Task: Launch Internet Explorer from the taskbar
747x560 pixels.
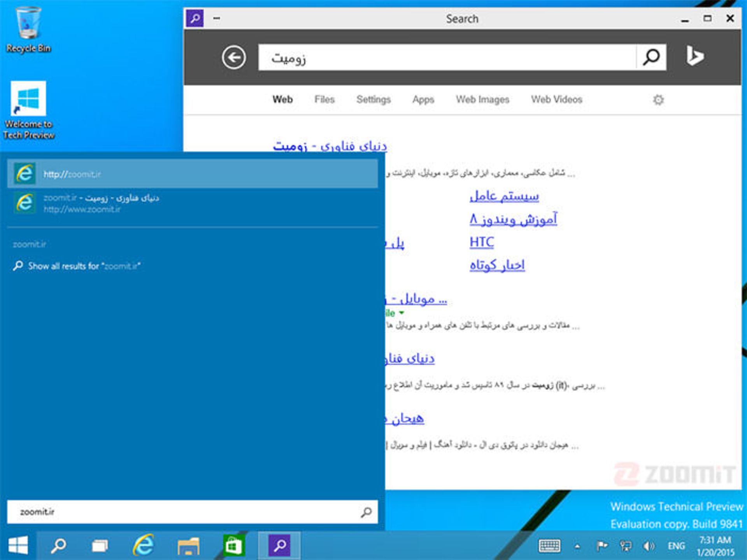Action: [143, 545]
